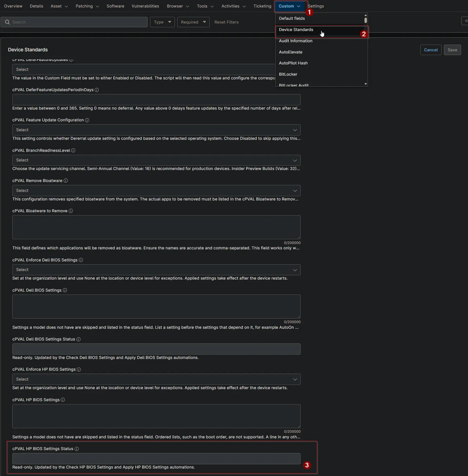Show info icon for cPVAL Remove Bloatware
Image resolution: width=468 pixels, height=476 pixels.
[x=66, y=181]
